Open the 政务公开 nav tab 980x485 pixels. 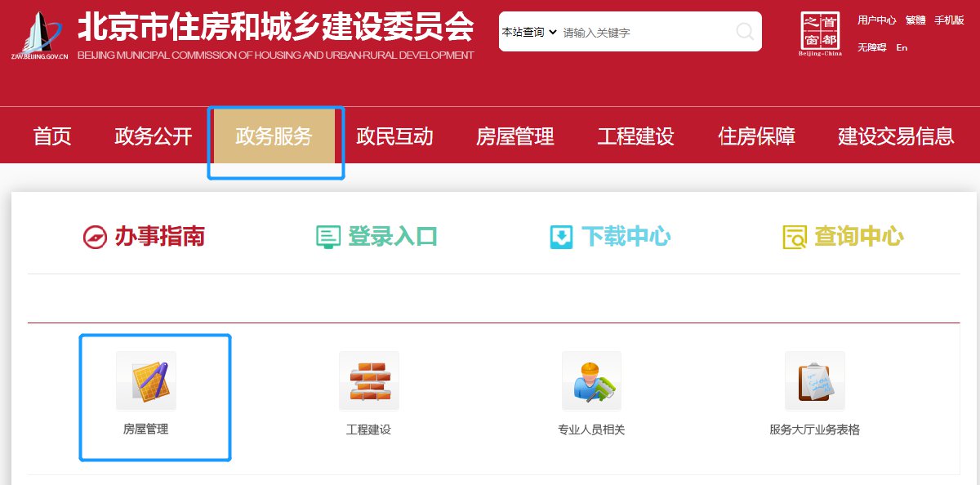[x=154, y=136]
